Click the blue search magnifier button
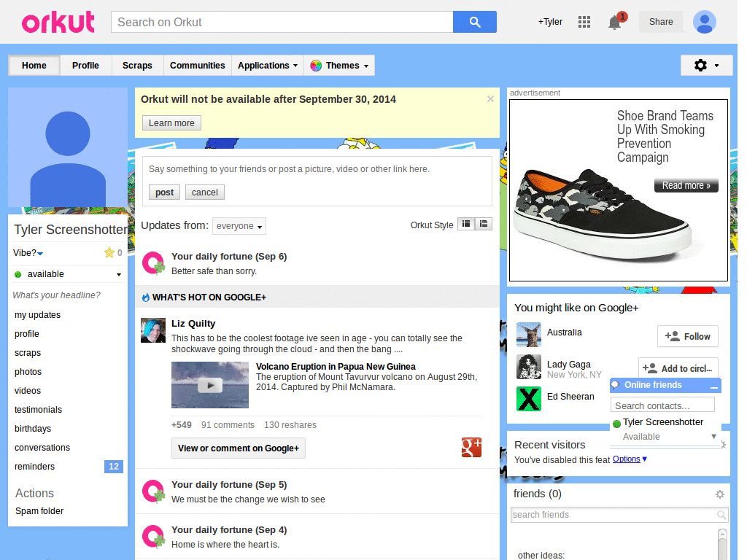Viewport: 747px width, 560px height. coord(474,22)
